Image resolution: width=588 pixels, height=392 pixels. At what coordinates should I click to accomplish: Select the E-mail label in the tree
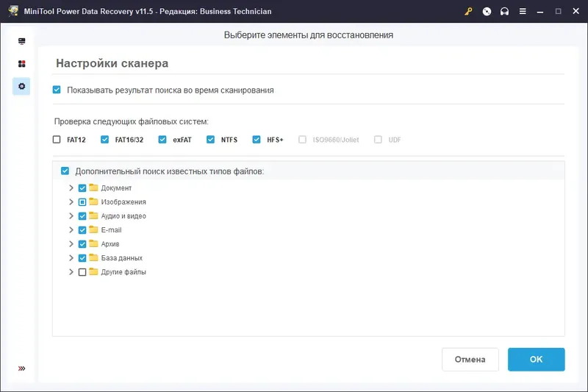pyautogui.click(x=112, y=230)
